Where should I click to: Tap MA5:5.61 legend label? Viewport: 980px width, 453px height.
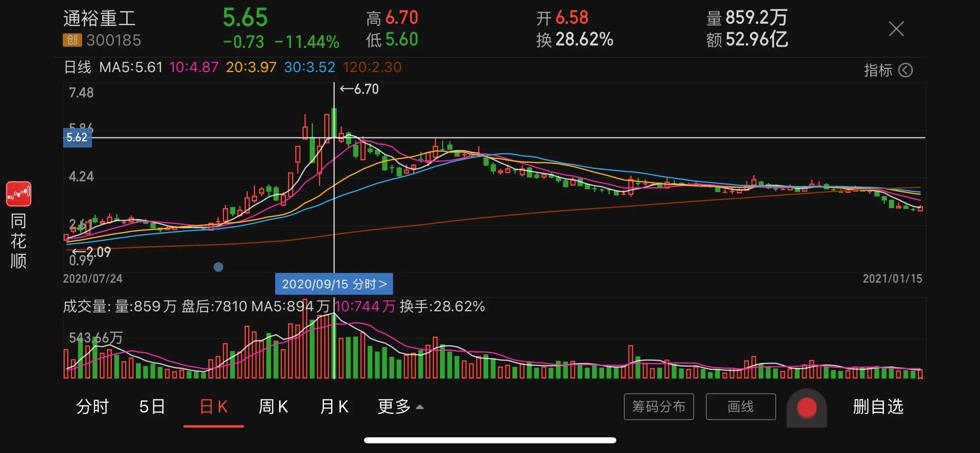click(x=131, y=67)
